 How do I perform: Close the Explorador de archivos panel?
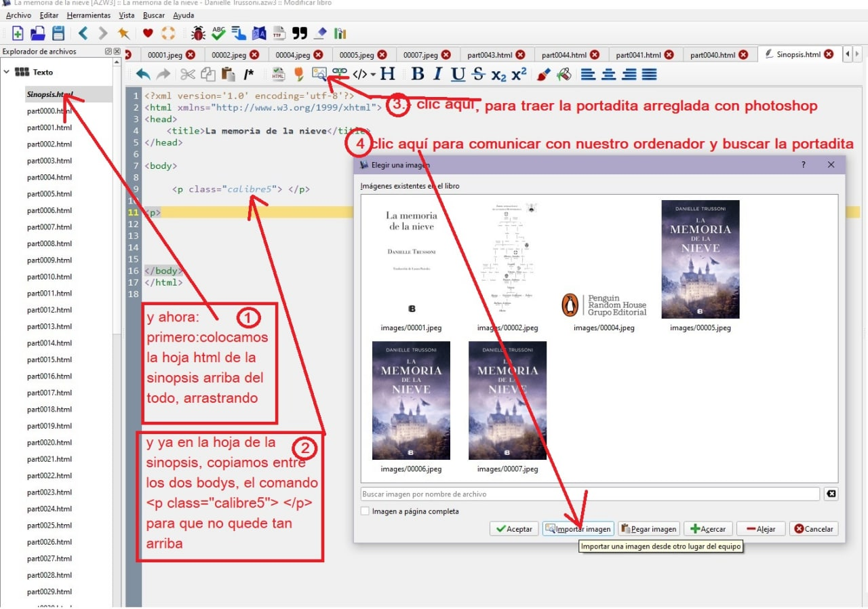[x=117, y=52]
